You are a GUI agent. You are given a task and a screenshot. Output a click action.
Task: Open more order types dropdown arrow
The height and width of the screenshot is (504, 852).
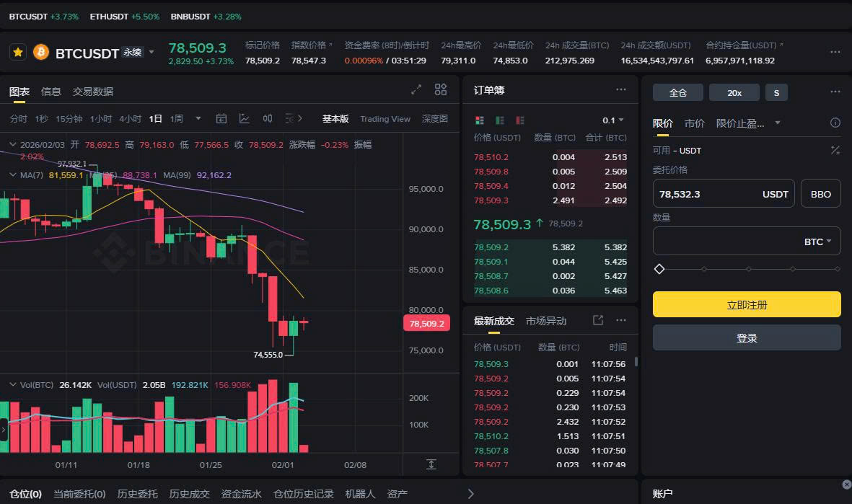(778, 123)
